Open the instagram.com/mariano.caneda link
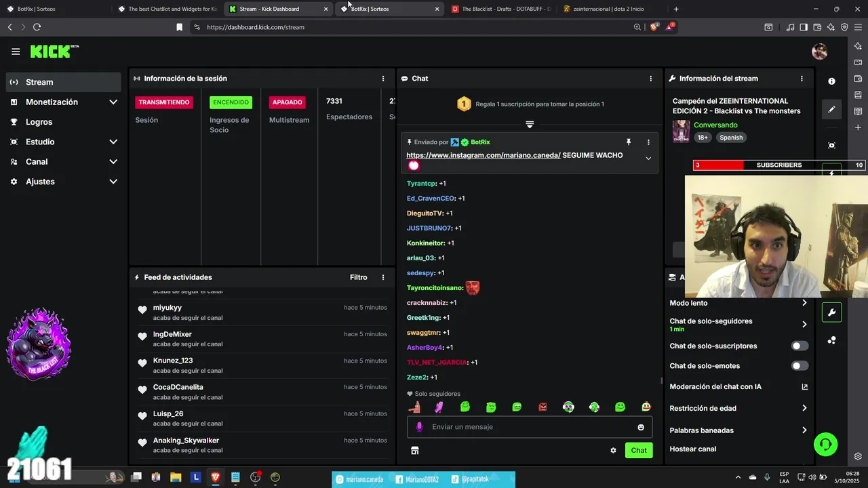868x488 pixels. (484, 155)
